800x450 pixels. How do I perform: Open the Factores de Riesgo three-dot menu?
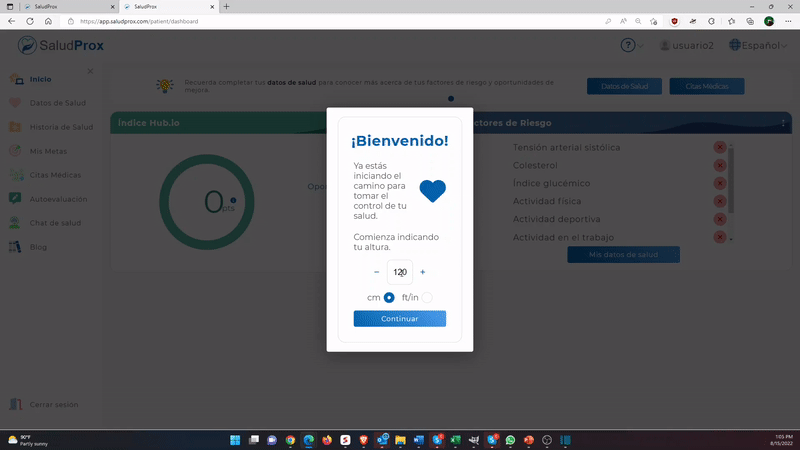click(783, 123)
